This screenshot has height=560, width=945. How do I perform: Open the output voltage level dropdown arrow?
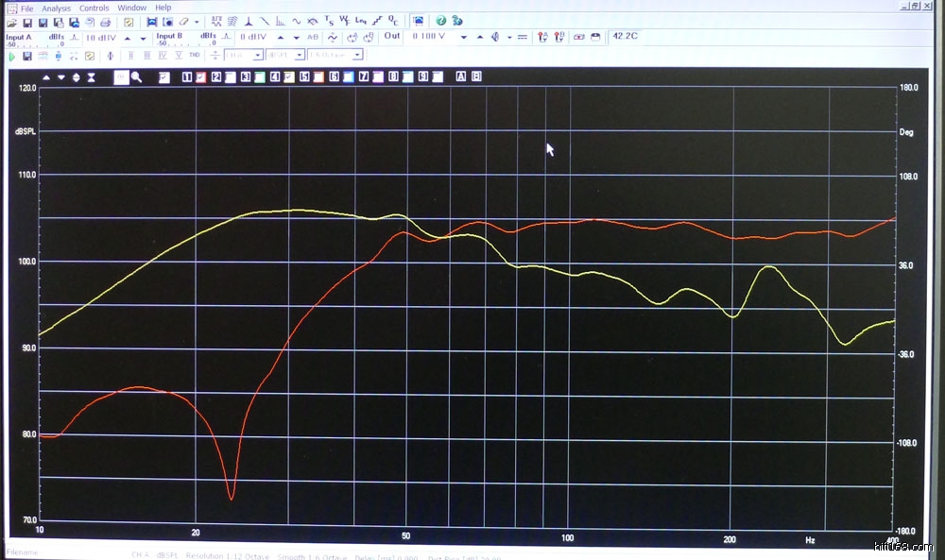(464, 38)
